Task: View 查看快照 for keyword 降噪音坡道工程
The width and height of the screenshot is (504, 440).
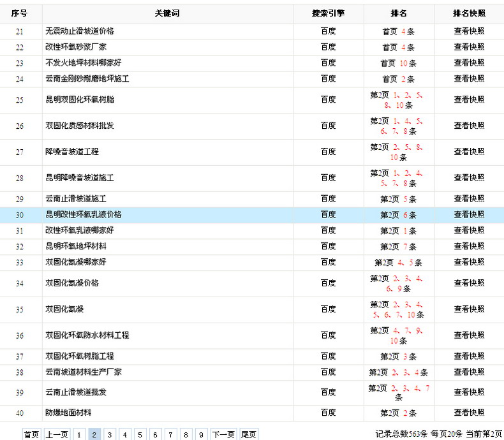Action: coord(469,152)
